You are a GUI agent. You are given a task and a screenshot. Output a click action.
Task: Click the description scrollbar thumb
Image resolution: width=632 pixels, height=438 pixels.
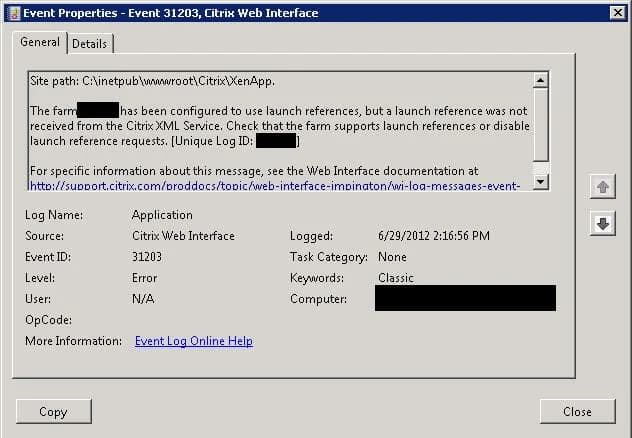coord(540,125)
